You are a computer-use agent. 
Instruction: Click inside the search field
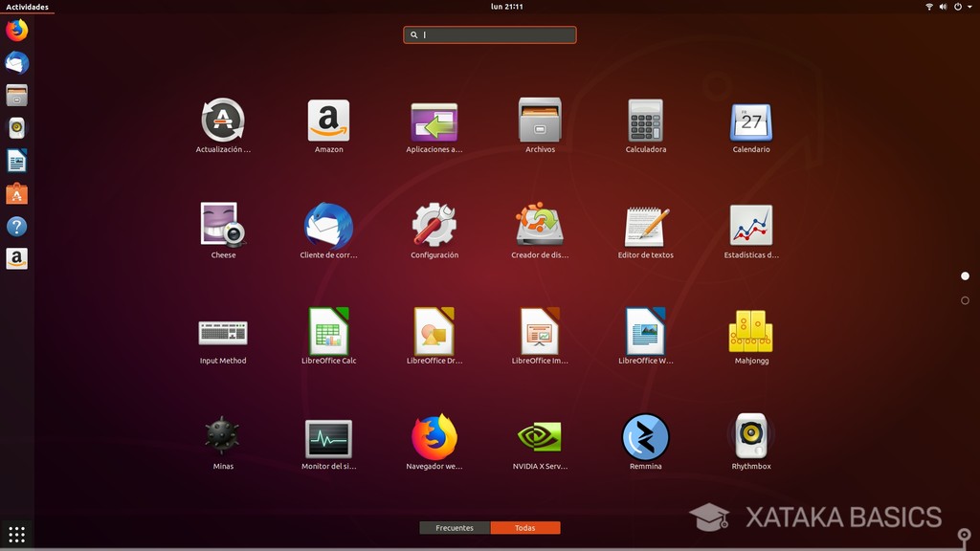click(489, 34)
